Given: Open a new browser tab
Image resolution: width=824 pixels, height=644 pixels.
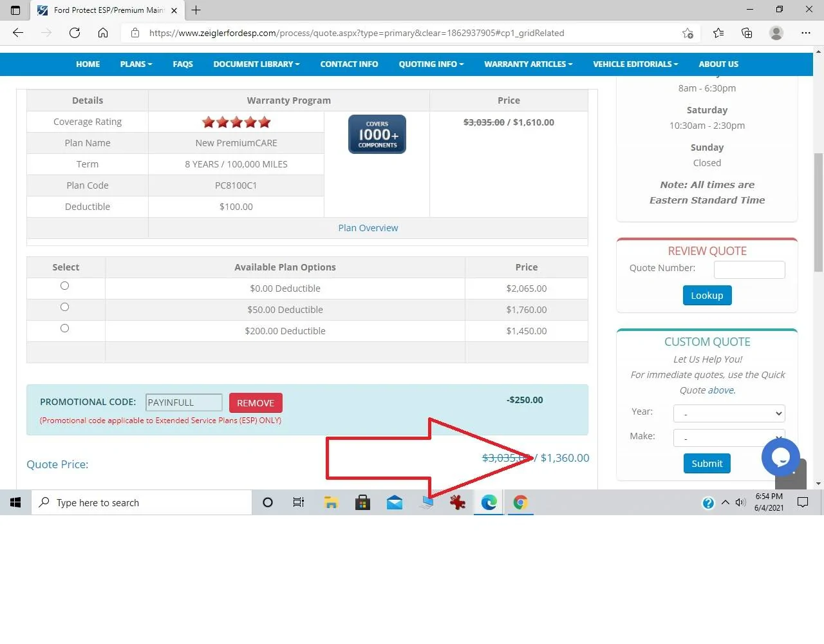Looking at the screenshot, I should [x=196, y=10].
